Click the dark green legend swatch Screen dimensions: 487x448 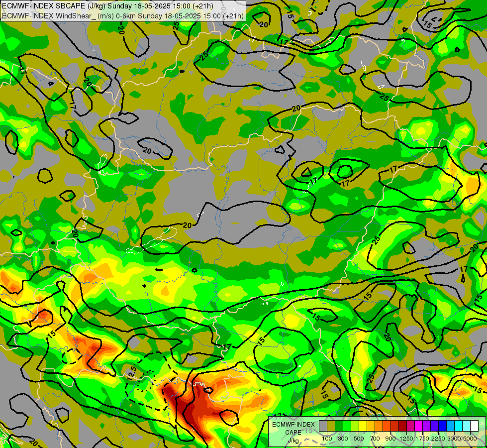(339, 426)
